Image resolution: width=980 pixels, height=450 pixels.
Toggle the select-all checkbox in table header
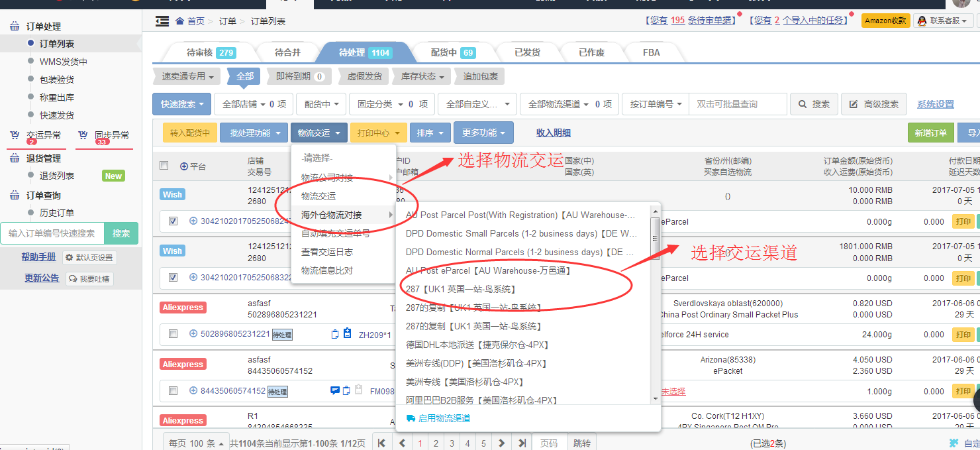pos(164,166)
